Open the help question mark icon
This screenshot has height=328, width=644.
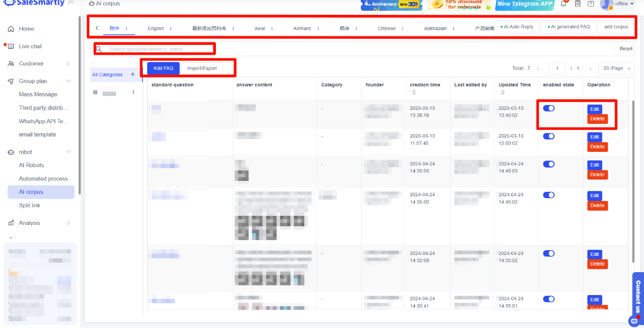(x=591, y=4)
